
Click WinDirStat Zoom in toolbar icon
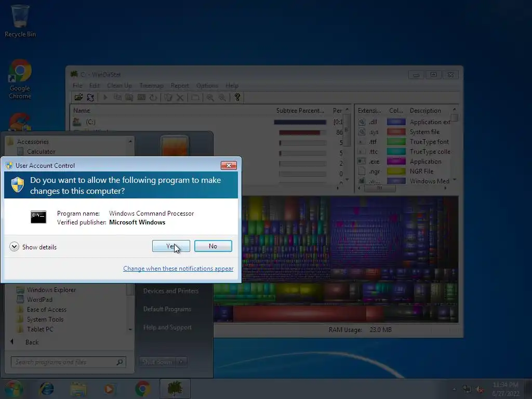tap(210, 98)
